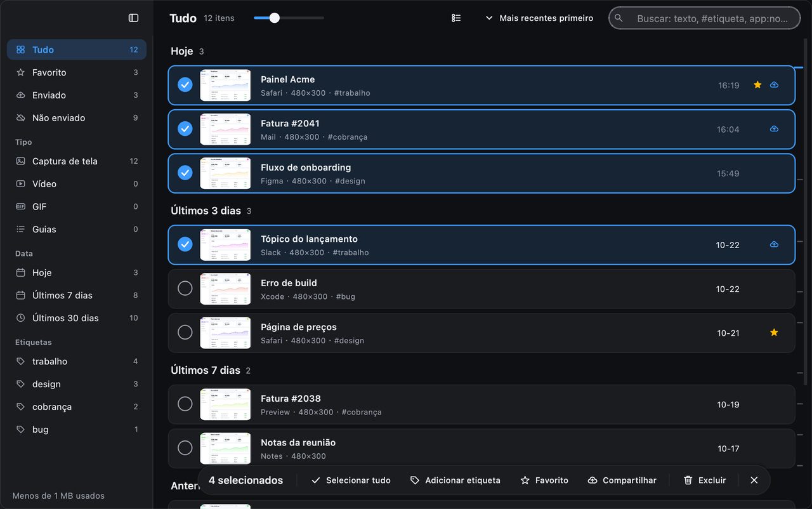
Task: Filter by bug tag
Action: tap(77, 430)
